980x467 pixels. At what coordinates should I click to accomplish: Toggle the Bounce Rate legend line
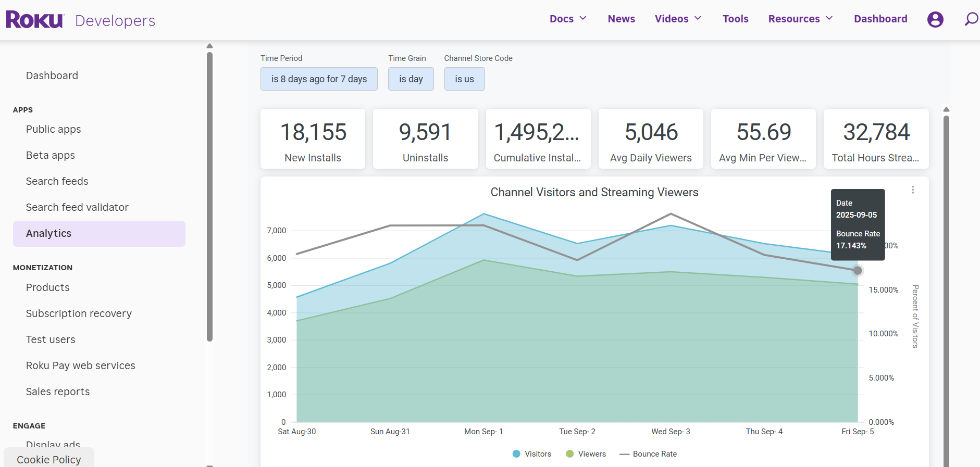point(648,454)
